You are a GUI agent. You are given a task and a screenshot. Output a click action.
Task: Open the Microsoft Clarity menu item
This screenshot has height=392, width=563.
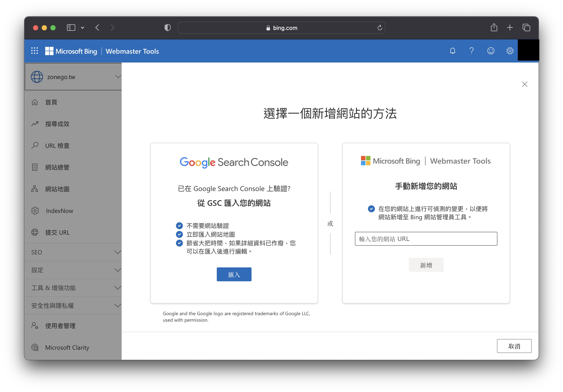73,348
